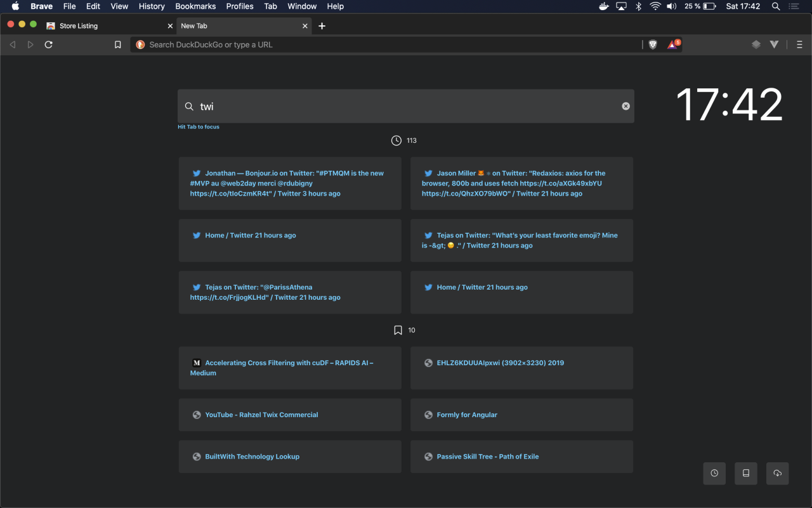
Task: Open a new tab with the plus button
Action: click(x=322, y=26)
